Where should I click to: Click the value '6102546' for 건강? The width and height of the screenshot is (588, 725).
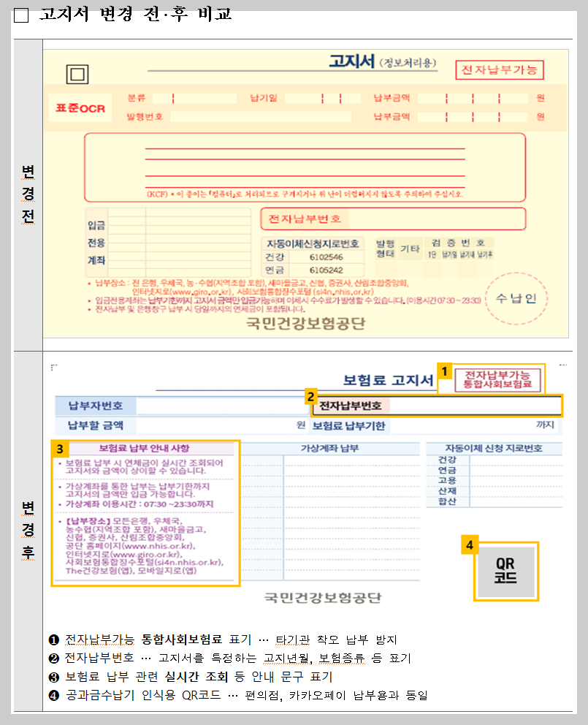point(327,257)
